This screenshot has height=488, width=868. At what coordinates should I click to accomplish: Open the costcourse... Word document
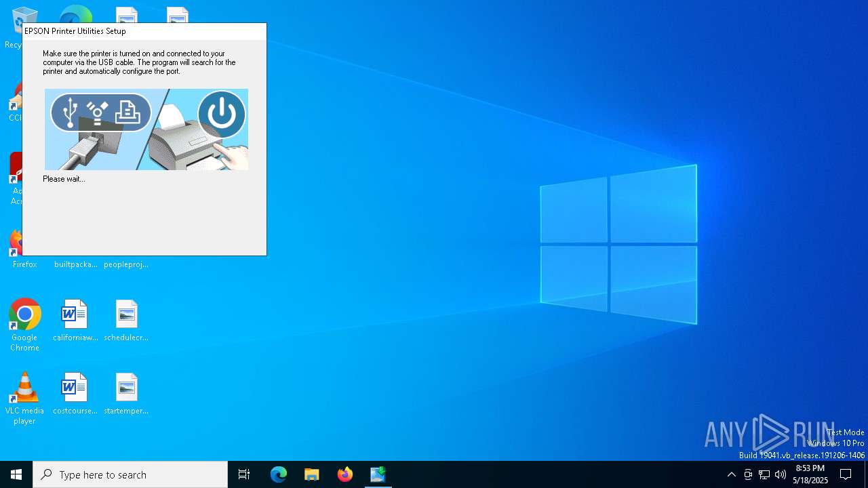click(75, 393)
